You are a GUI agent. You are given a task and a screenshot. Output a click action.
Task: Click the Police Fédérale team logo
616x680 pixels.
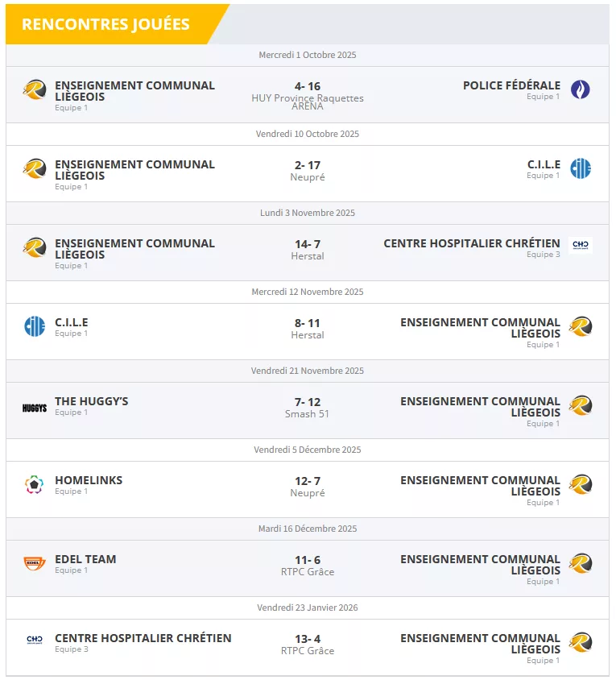click(581, 89)
